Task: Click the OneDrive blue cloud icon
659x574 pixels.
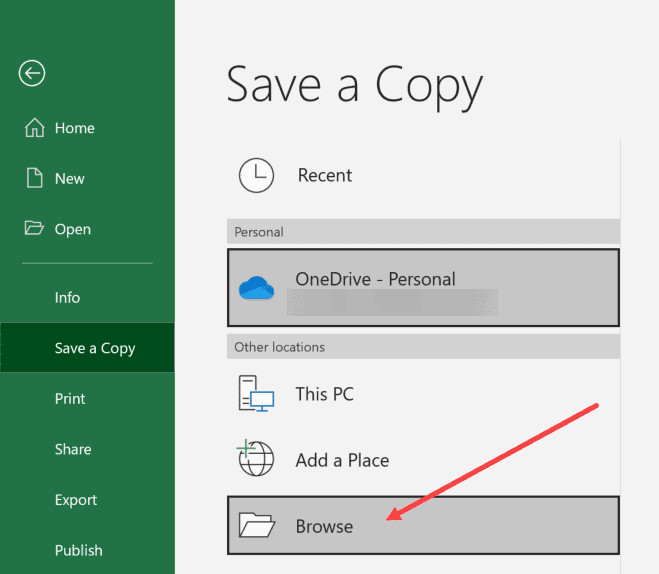Action: tap(257, 288)
